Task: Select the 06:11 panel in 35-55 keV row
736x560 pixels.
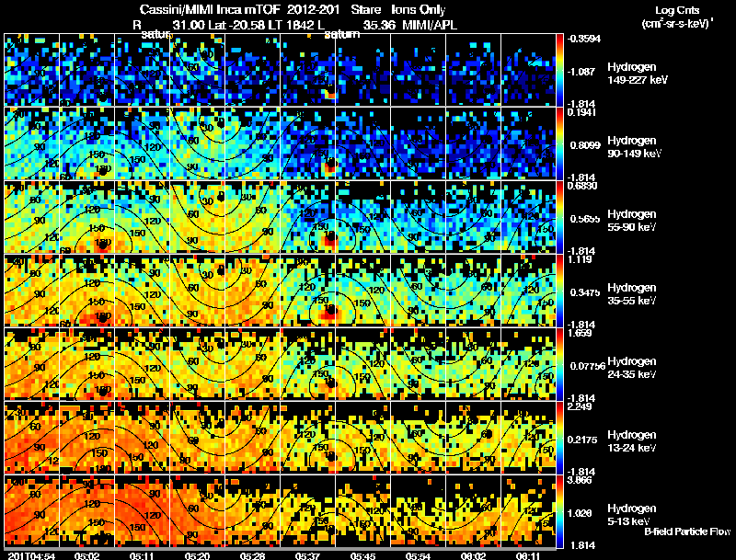Action: tap(528, 291)
